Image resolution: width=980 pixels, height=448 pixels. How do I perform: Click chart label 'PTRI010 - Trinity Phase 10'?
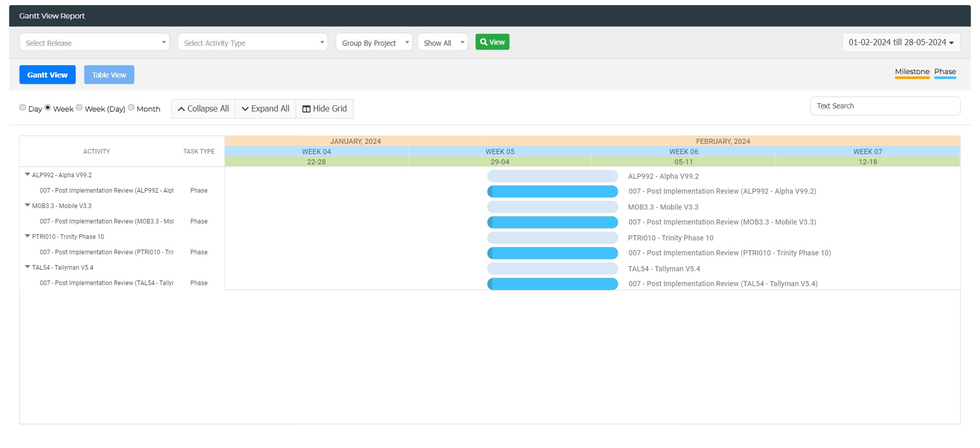670,238
